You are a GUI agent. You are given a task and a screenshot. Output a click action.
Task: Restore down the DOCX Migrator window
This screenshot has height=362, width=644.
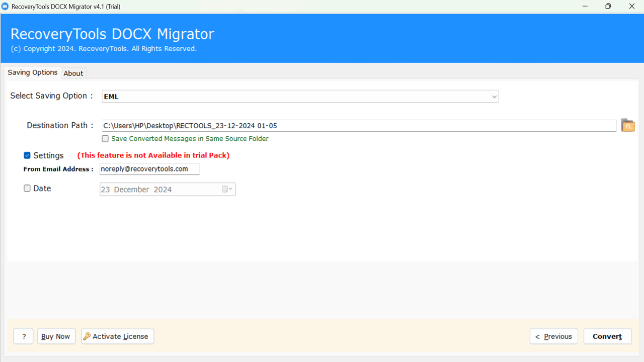[608, 7]
